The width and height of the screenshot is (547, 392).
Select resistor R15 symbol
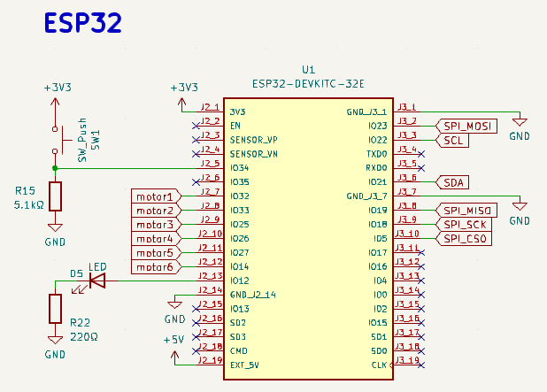(x=55, y=196)
